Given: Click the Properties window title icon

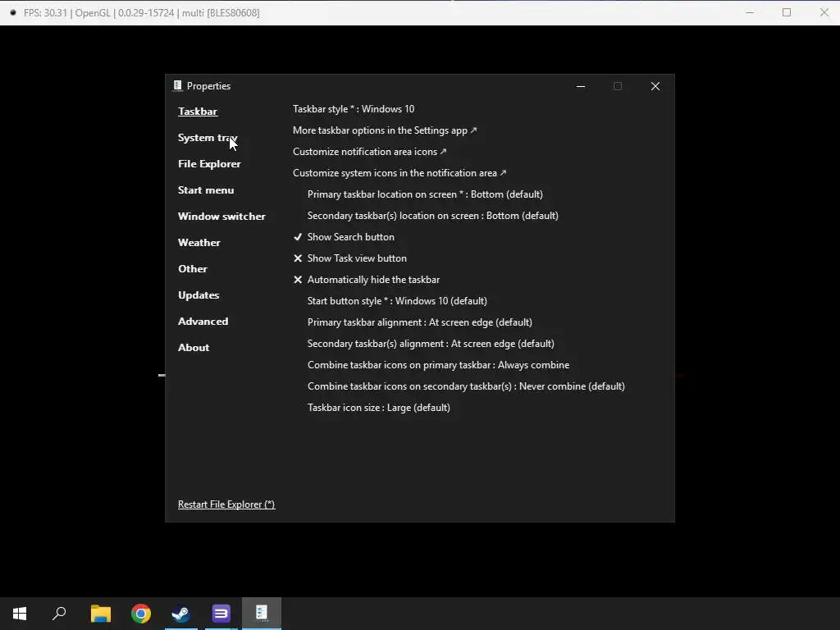Looking at the screenshot, I should [x=178, y=85].
